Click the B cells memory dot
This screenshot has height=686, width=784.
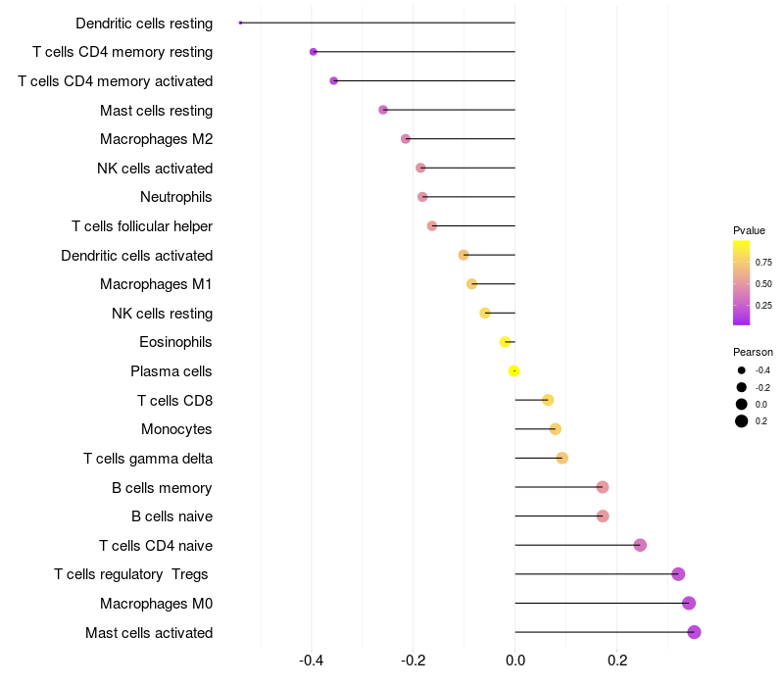[x=603, y=487]
